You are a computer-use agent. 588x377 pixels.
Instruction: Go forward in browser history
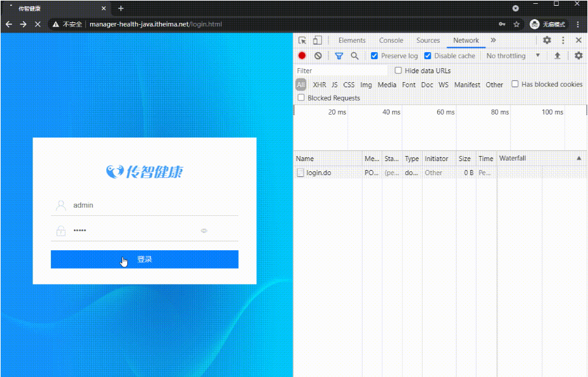click(x=24, y=24)
